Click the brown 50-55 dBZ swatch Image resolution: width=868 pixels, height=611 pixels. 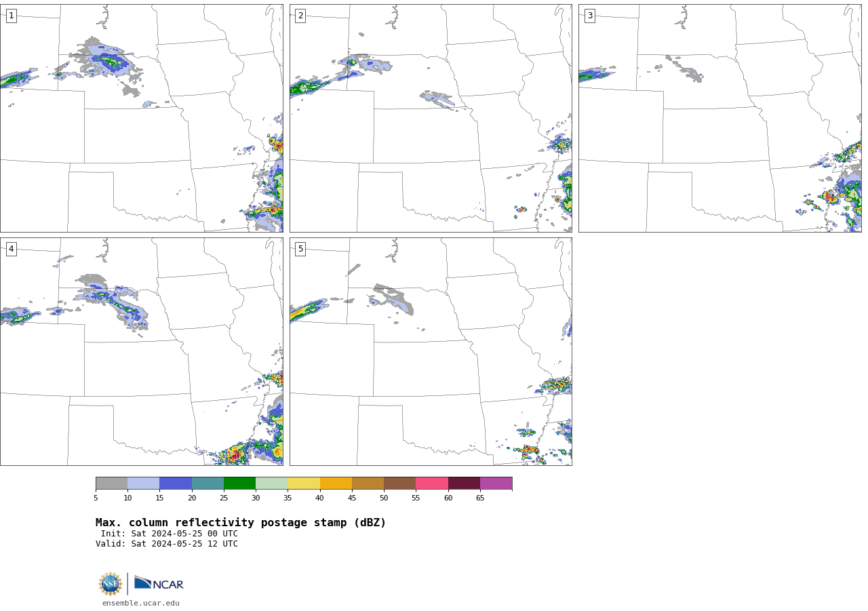[399, 483]
